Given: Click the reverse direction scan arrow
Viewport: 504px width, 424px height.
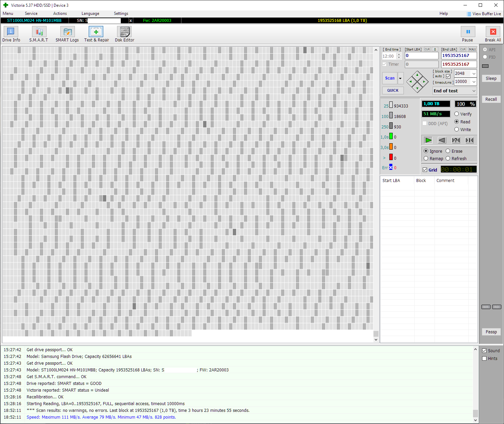Looking at the screenshot, I should 442,140.
